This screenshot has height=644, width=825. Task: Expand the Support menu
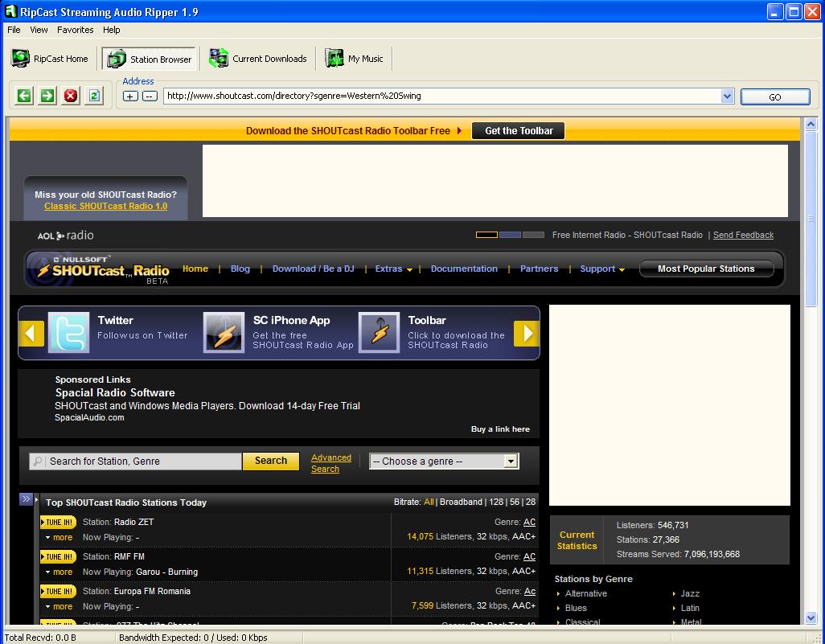[602, 269]
